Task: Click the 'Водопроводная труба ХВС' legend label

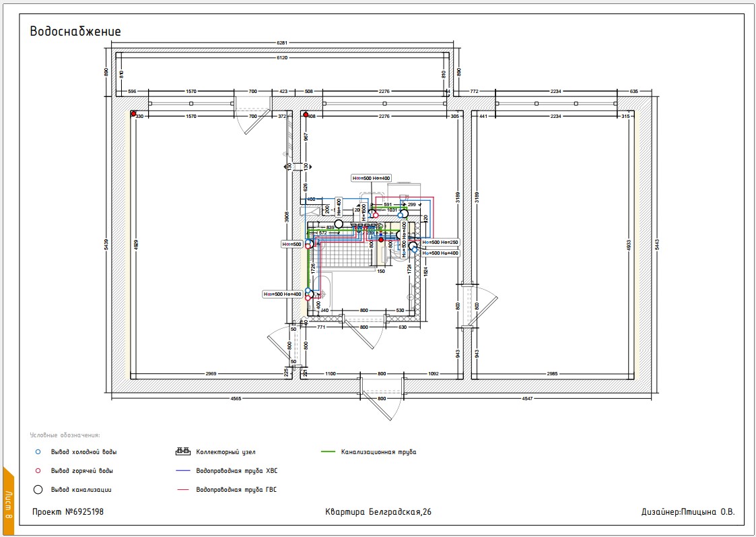Action: point(237,471)
